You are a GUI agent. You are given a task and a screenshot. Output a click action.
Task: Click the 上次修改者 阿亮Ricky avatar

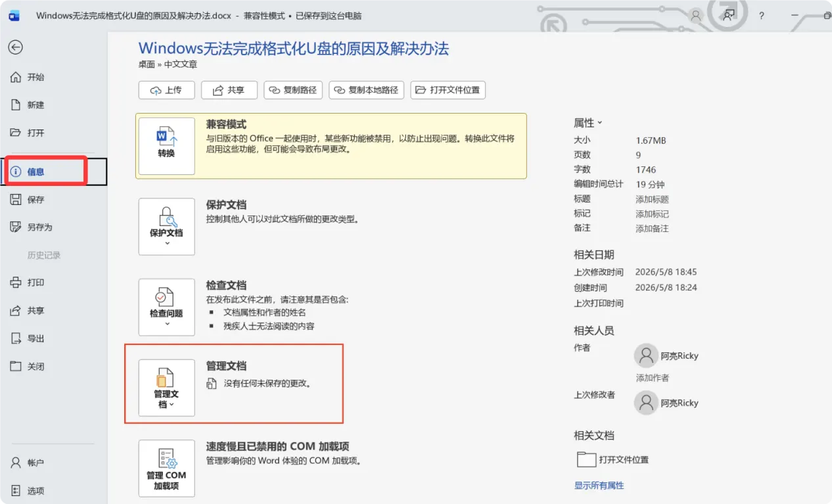[646, 403]
